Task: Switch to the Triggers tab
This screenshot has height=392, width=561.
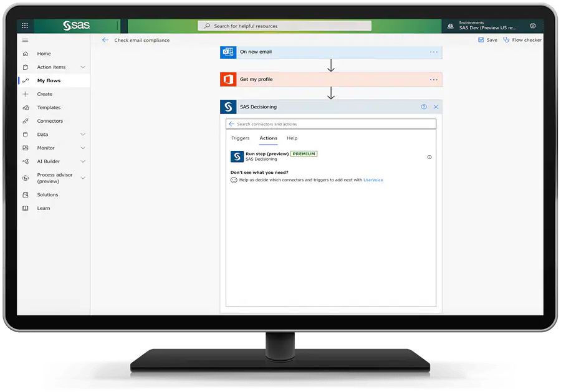Action: 241,138
